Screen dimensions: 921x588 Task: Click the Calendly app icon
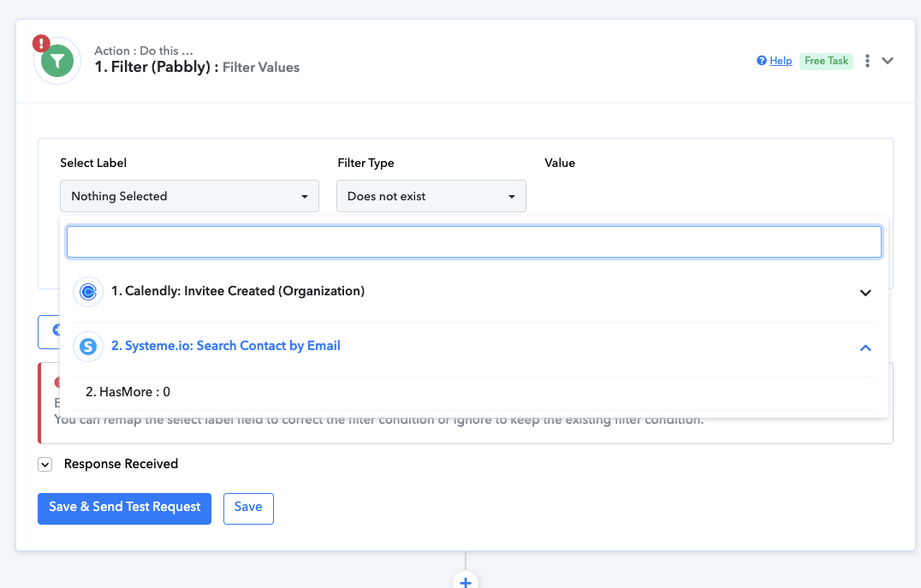[x=88, y=291]
